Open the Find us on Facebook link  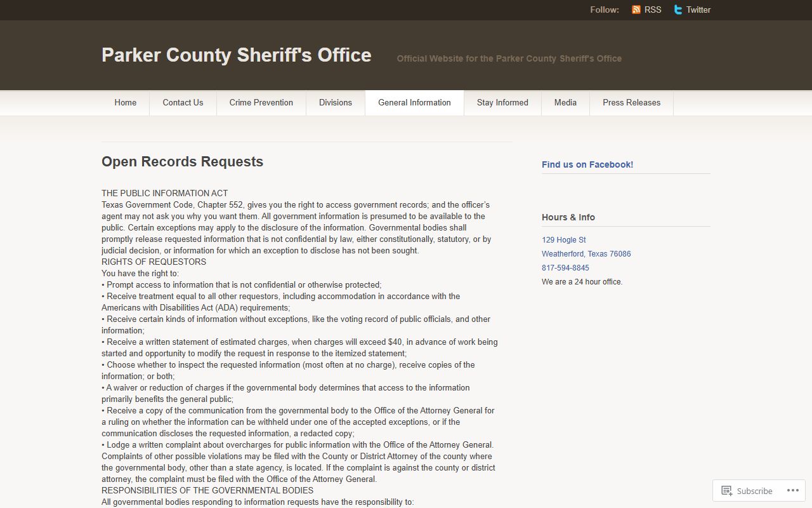587,164
